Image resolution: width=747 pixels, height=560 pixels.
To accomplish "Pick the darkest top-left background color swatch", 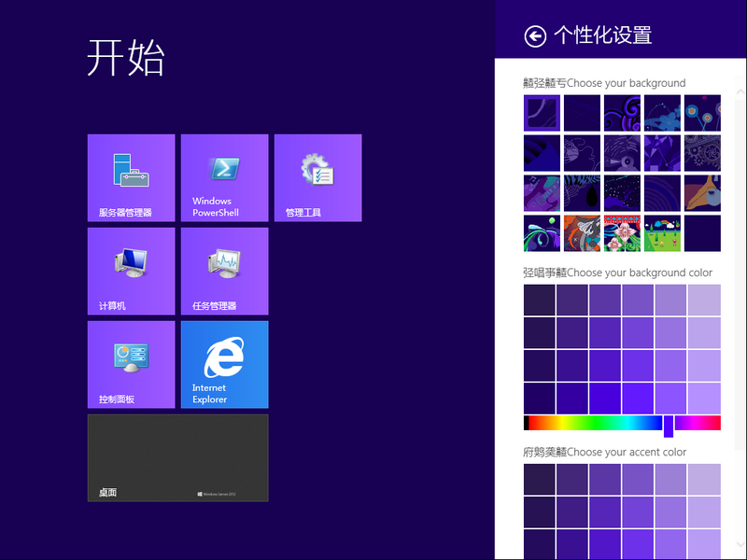I will tap(540, 300).
